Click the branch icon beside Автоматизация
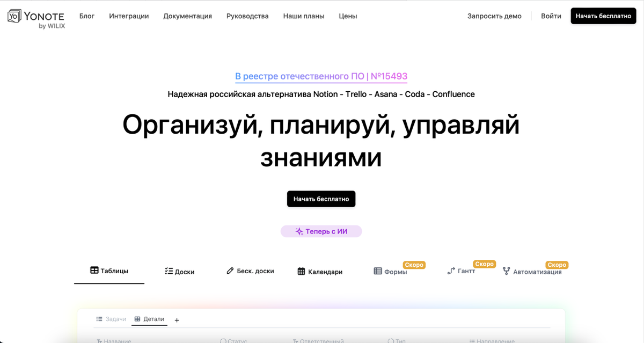This screenshot has height=343, width=644. pos(506,271)
